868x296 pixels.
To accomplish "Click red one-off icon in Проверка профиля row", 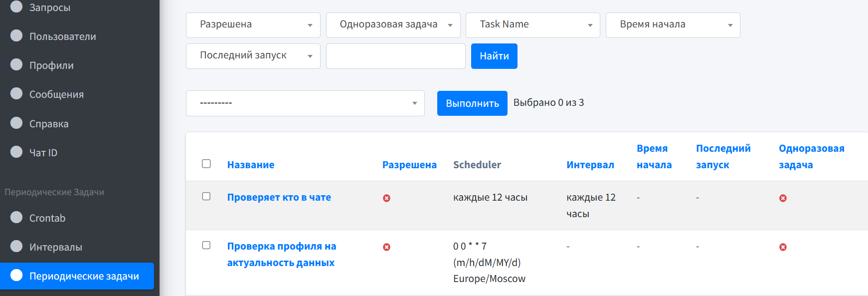I will 783,247.
